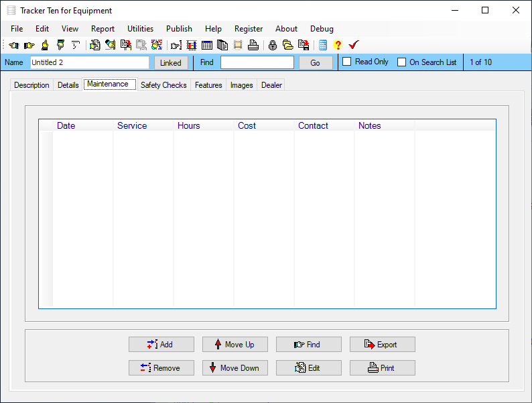This screenshot has height=403, width=532.
Task: Switch to the Images tab
Action: (x=242, y=85)
